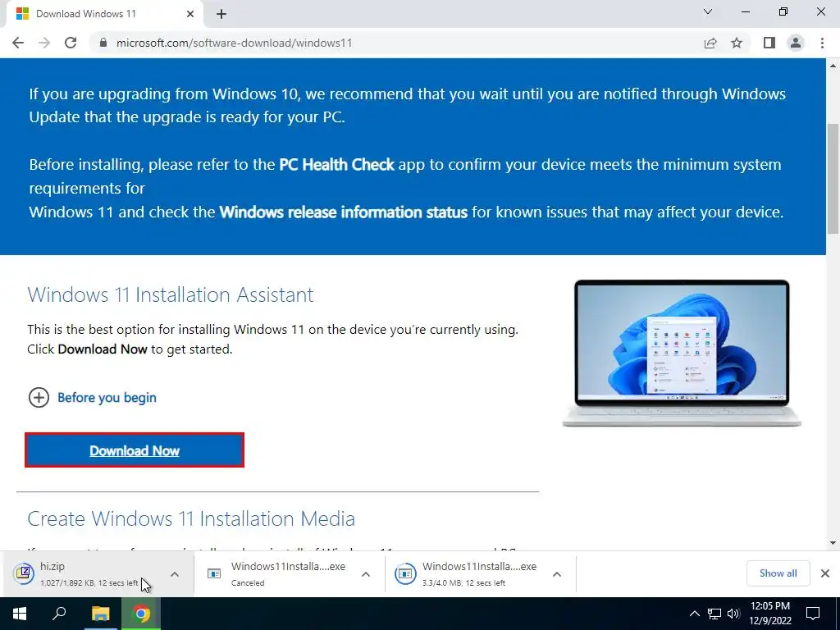
Task: Open the tab search chevron in the title bar
Action: click(x=708, y=11)
